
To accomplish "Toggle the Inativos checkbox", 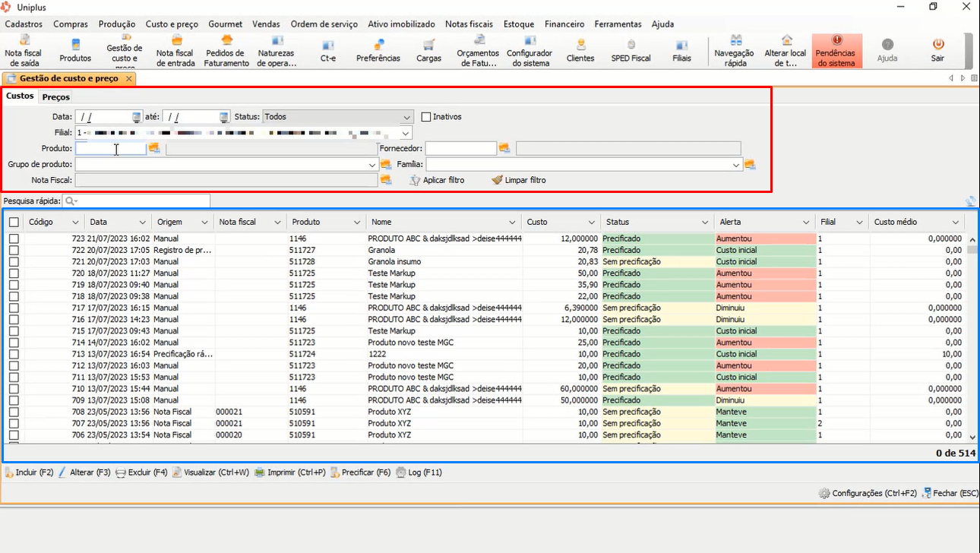I will 426,117.
